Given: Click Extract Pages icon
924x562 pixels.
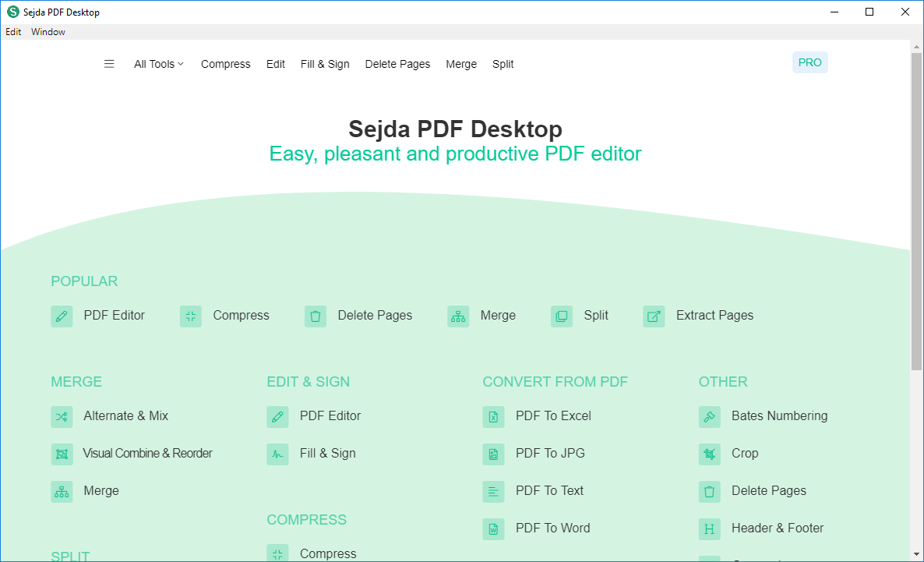Looking at the screenshot, I should pyautogui.click(x=654, y=316).
